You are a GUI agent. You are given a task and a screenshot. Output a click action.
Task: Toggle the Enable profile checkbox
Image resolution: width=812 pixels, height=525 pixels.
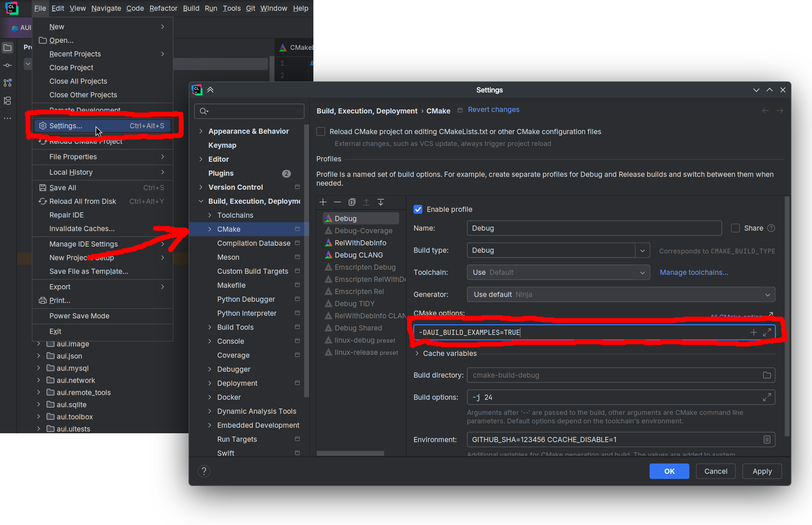(x=418, y=209)
